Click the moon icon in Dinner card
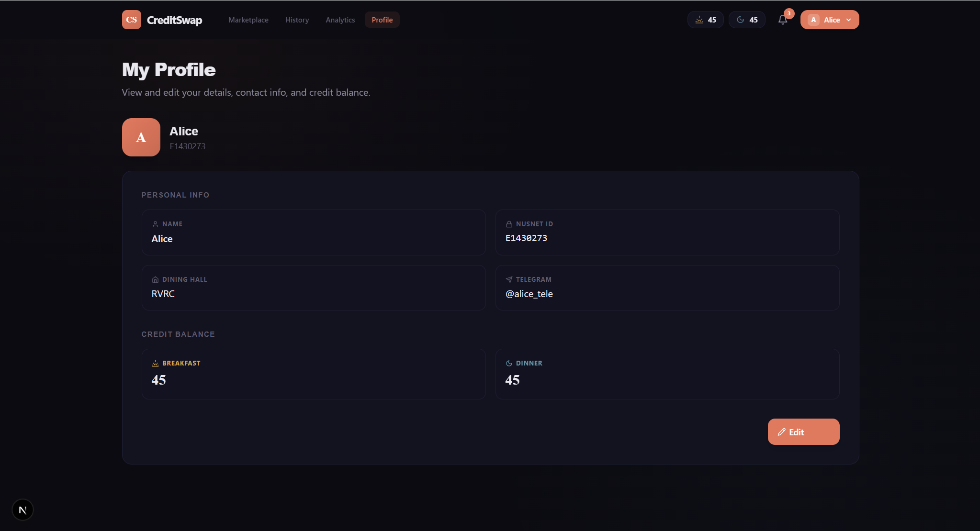 click(x=509, y=363)
